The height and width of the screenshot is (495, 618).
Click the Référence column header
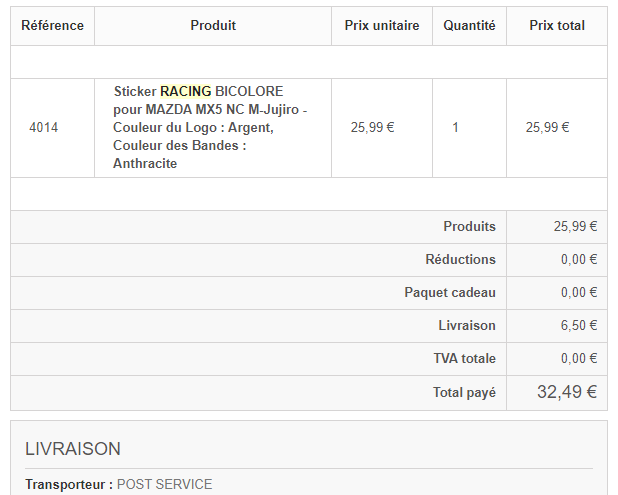tap(52, 26)
